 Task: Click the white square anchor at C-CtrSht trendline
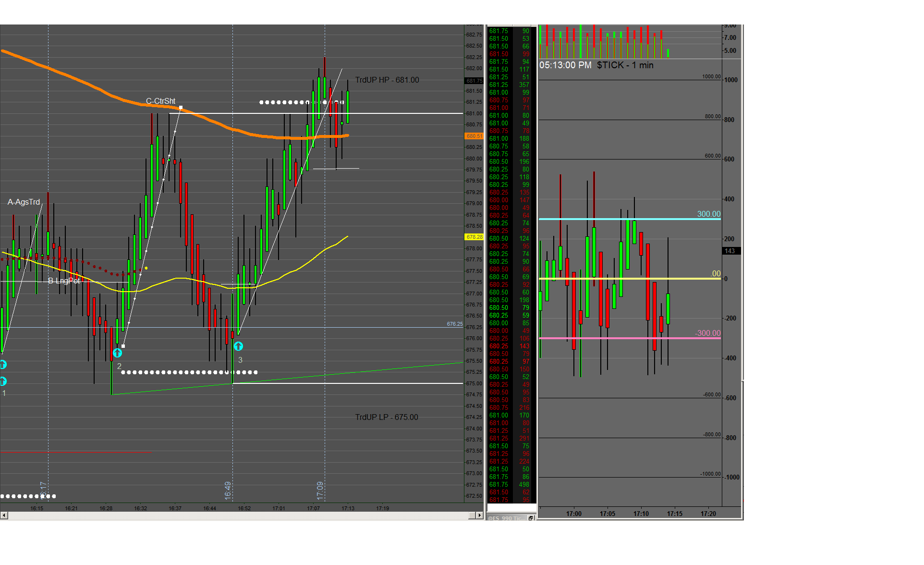[x=181, y=108]
